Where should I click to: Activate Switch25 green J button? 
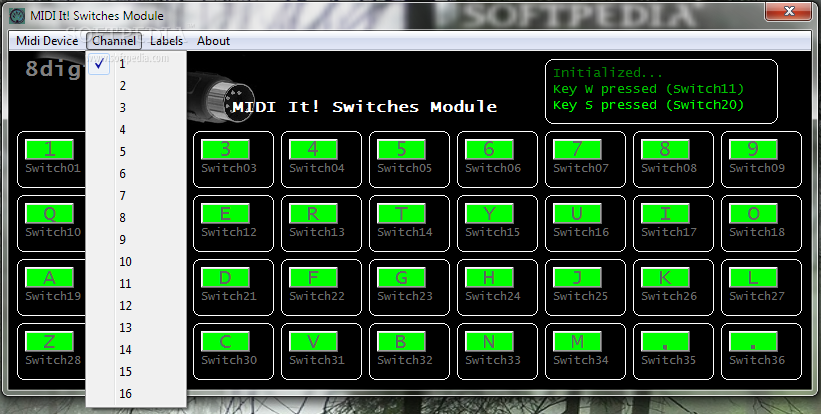(x=577, y=277)
